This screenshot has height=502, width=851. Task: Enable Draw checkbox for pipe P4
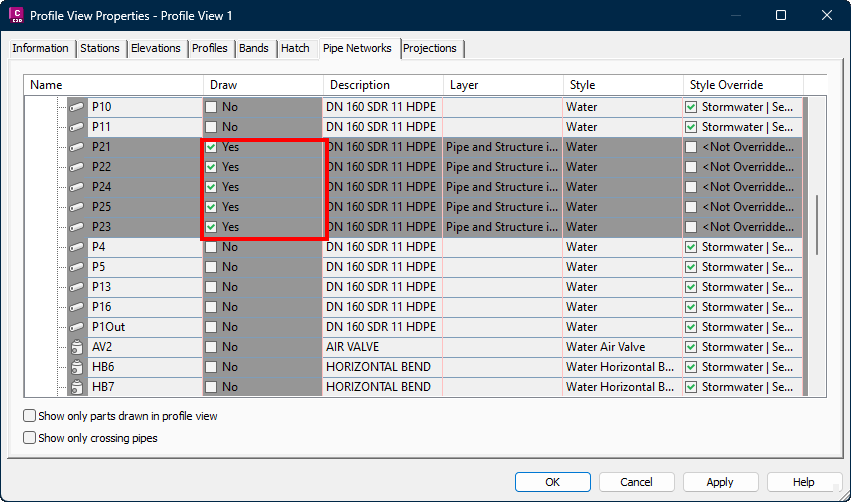211,247
